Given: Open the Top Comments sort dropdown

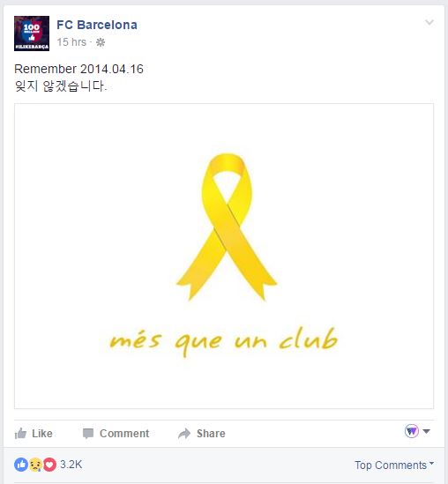Looking at the screenshot, I should (x=394, y=465).
